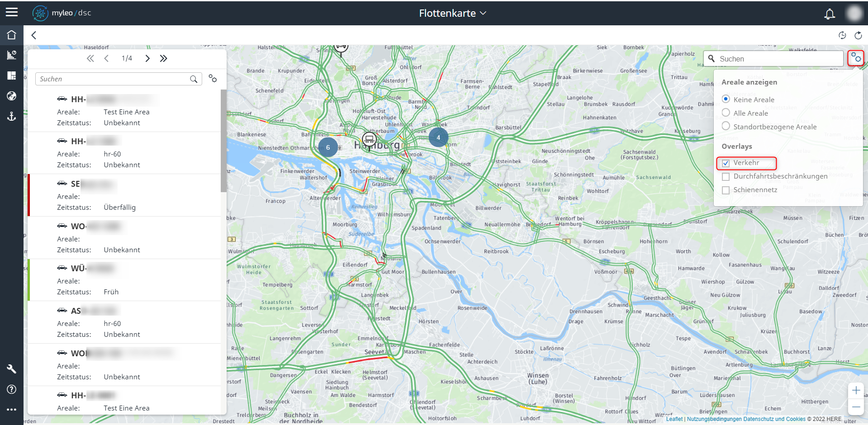Open the cluster marker with 6 vehicles
The height and width of the screenshot is (425, 868).
point(328,147)
